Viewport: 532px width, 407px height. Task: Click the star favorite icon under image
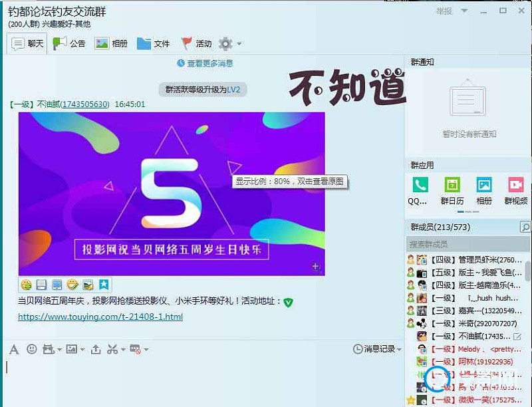coord(104,285)
